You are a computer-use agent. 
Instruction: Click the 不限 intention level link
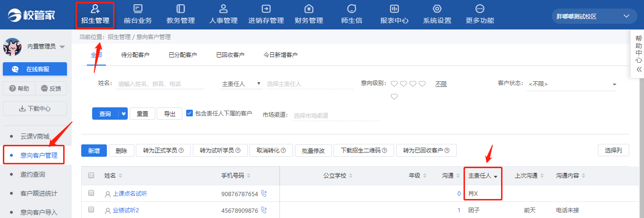click(441, 84)
